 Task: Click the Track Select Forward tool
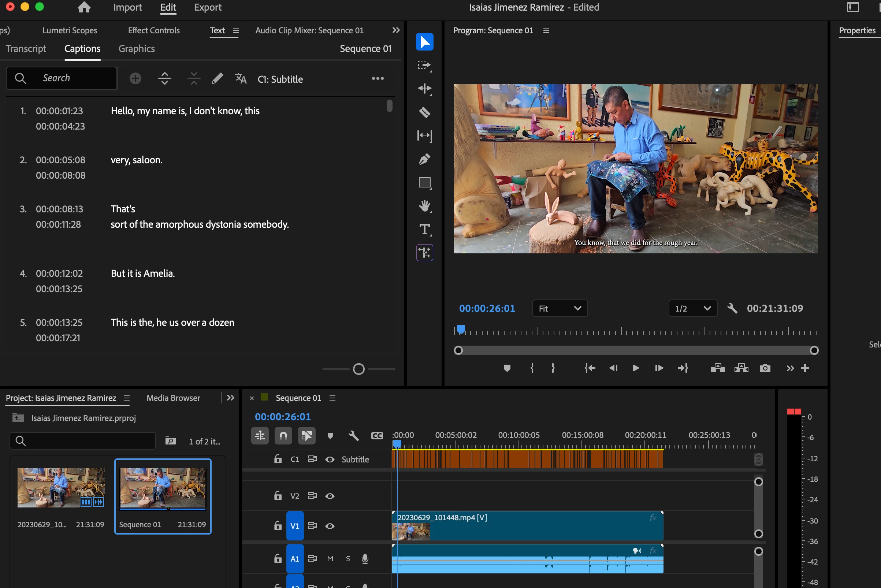(424, 65)
